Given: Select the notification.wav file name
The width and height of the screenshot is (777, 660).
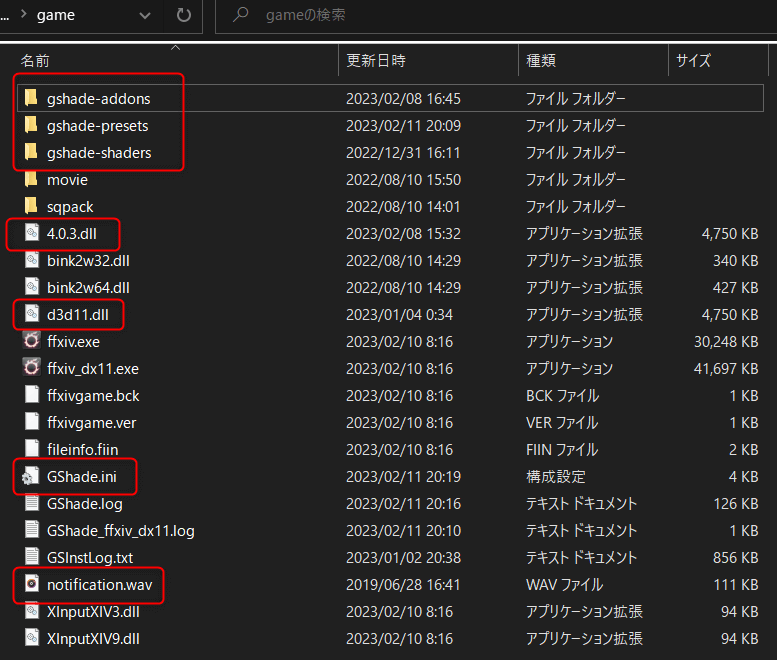Looking at the screenshot, I should [100, 585].
